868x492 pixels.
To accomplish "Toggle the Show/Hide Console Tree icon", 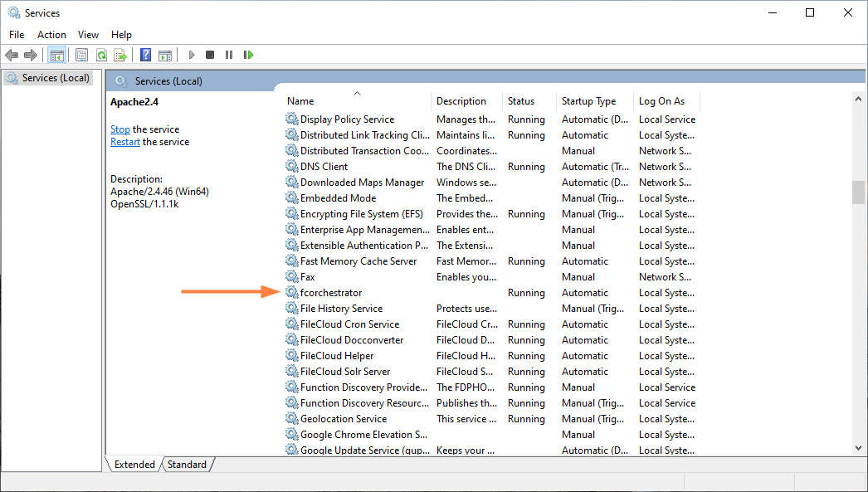I will [x=56, y=55].
